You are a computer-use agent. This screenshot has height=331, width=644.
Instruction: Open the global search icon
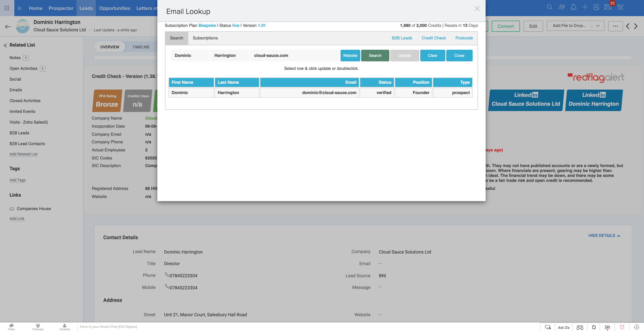[549, 7]
